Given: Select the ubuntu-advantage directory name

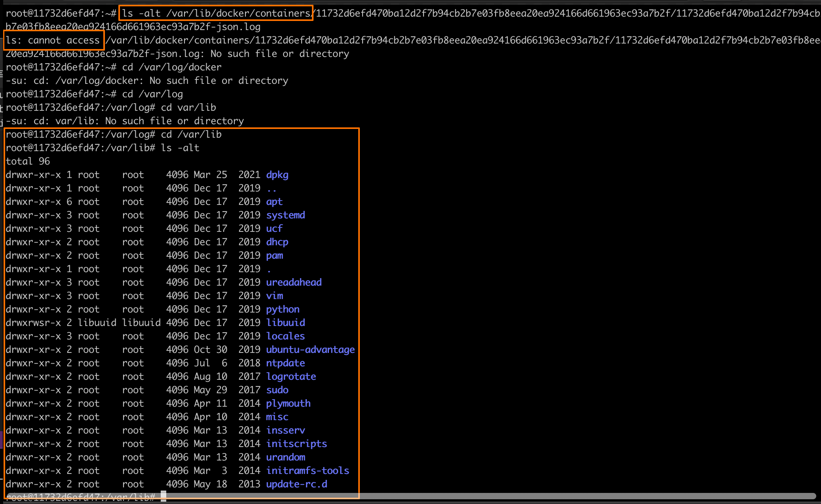Looking at the screenshot, I should 310,350.
